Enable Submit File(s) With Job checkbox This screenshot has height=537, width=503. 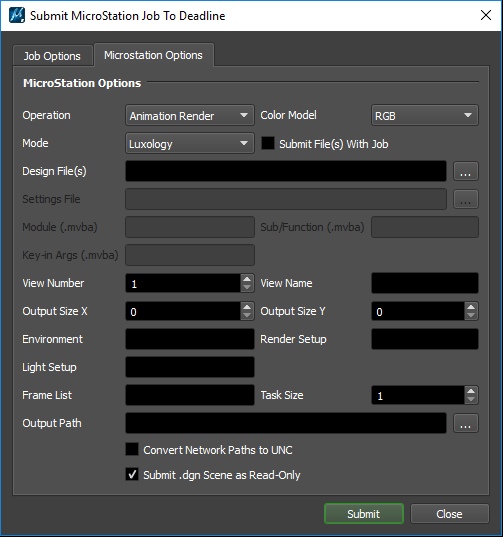click(268, 143)
